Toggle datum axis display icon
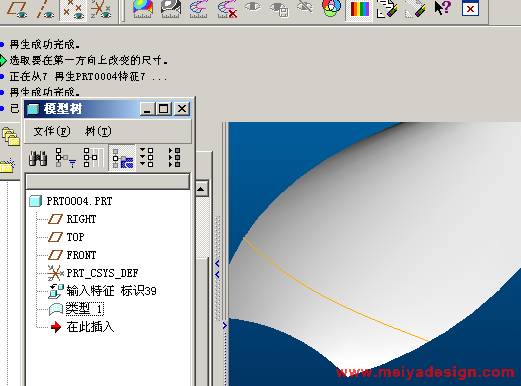521x386 pixels. tap(46, 9)
